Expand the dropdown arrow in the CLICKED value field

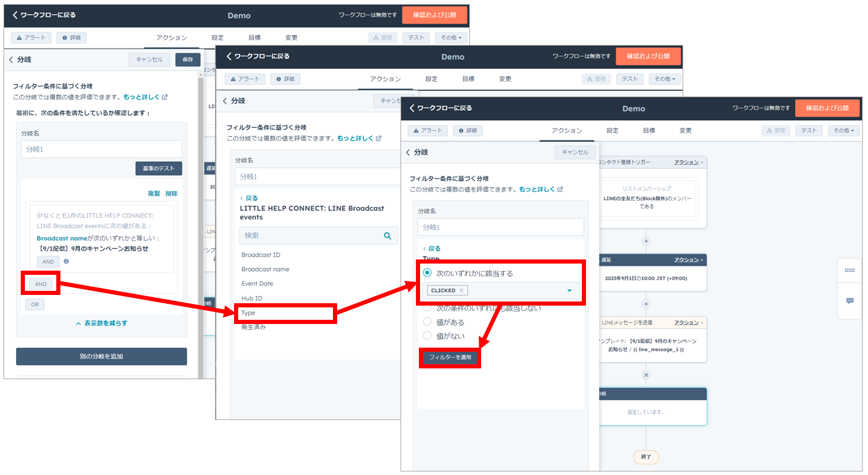click(x=569, y=290)
